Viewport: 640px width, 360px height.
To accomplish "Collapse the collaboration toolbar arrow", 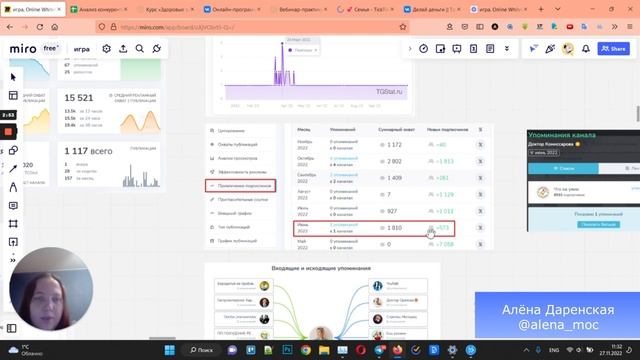I will click(410, 49).
